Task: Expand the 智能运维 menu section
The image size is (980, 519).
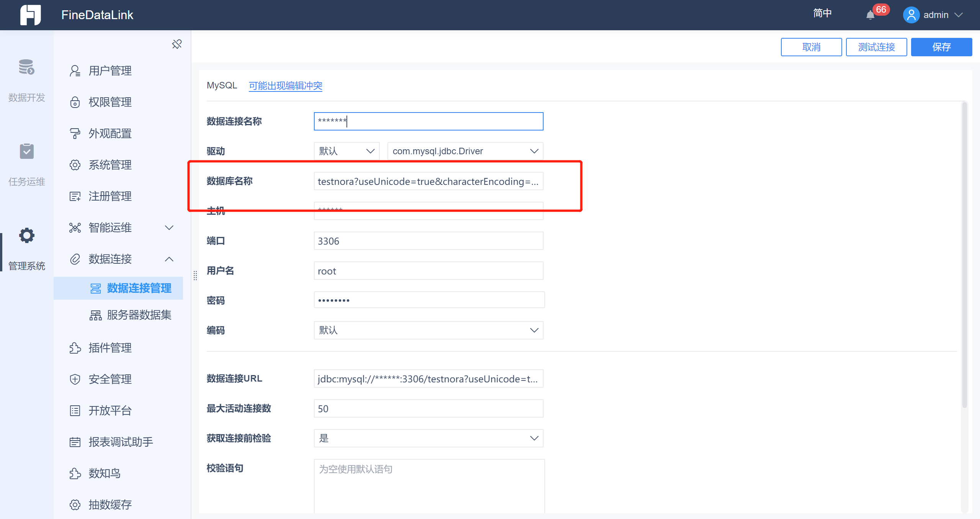Action: (169, 228)
